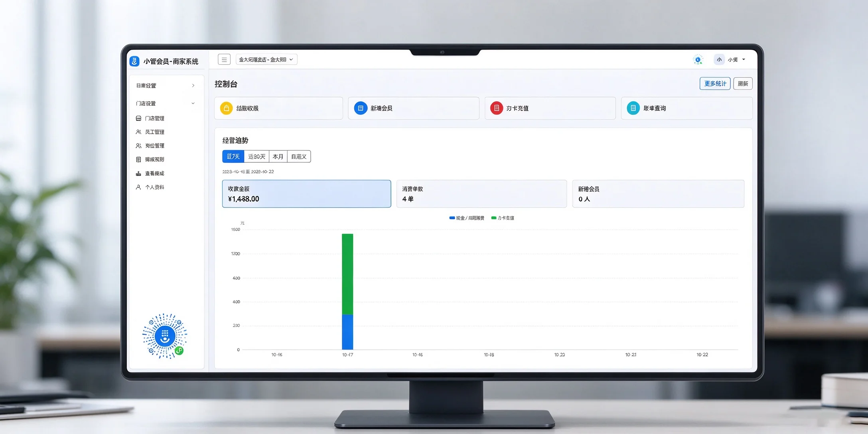Click the teal bill query icon
Viewport: 868px width, 434px height.
point(633,108)
